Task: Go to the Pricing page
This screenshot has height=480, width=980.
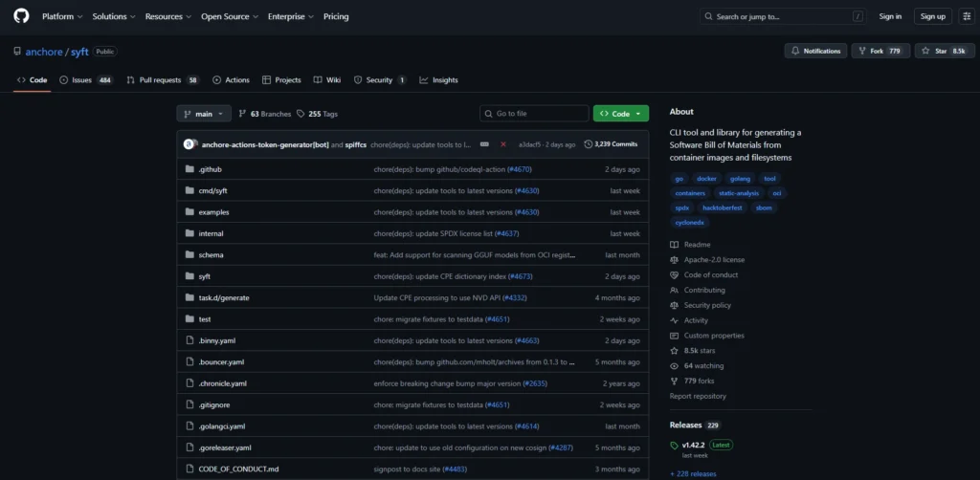Action: 336,17
